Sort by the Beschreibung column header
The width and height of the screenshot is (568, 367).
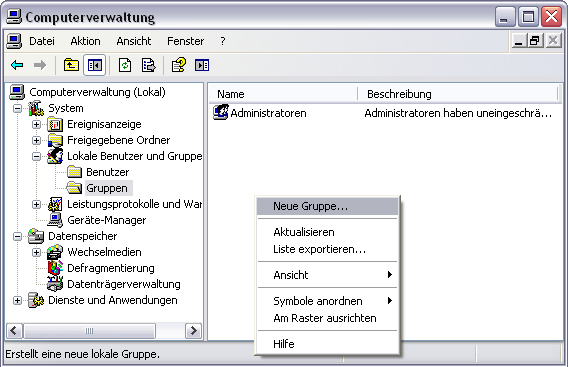coord(458,94)
